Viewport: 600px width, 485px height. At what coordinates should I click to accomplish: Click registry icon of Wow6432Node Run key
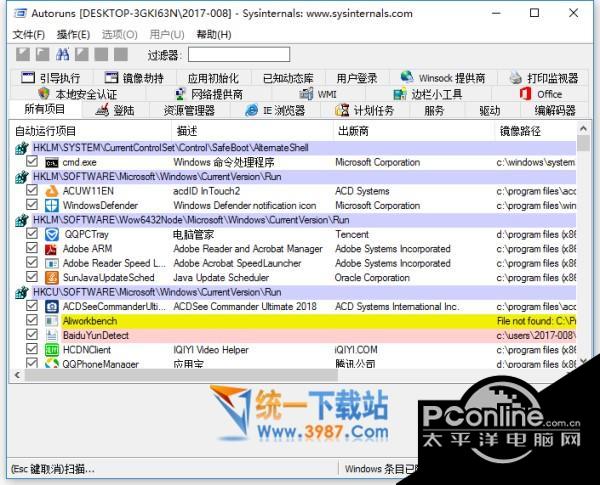tap(22, 220)
